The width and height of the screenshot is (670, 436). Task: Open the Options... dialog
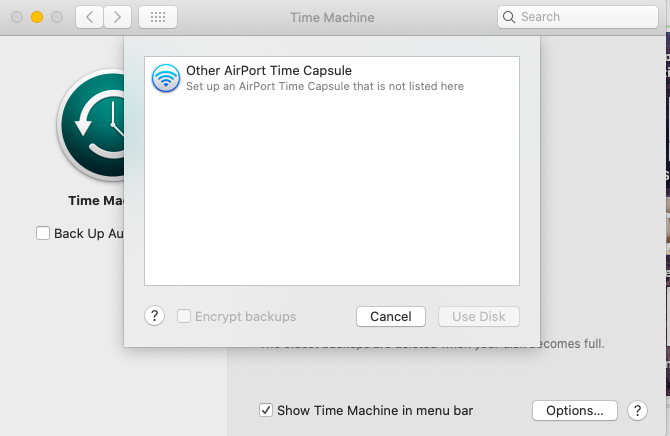coord(575,410)
